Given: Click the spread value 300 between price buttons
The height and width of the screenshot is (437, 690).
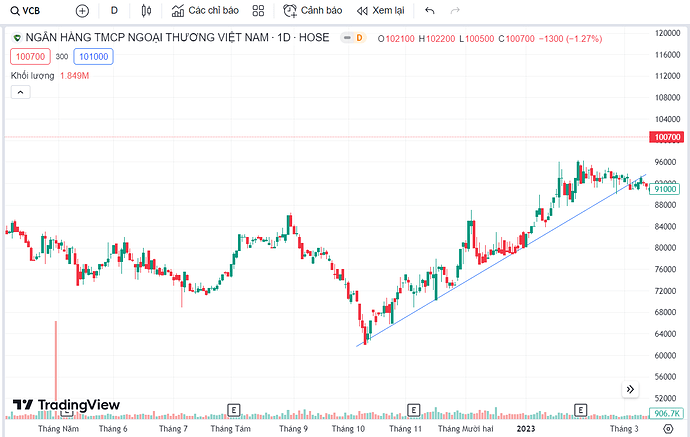Looking at the screenshot, I should click(62, 56).
